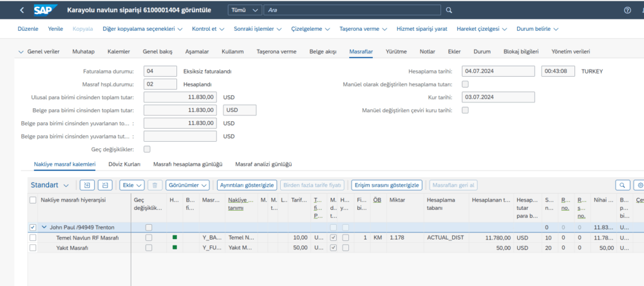Switch to the Kalemler tab
This screenshot has height=286, width=644.
118,52
